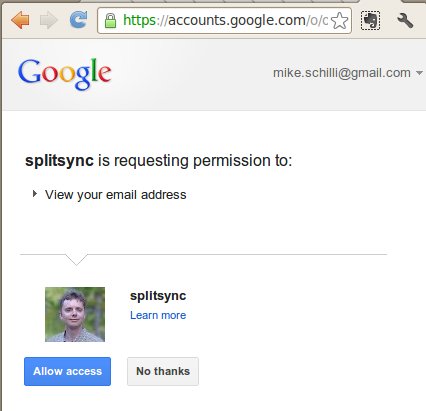The height and width of the screenshot is (411, 426).
Task: Click the https portion of the URL
Action: coord(139,20)
